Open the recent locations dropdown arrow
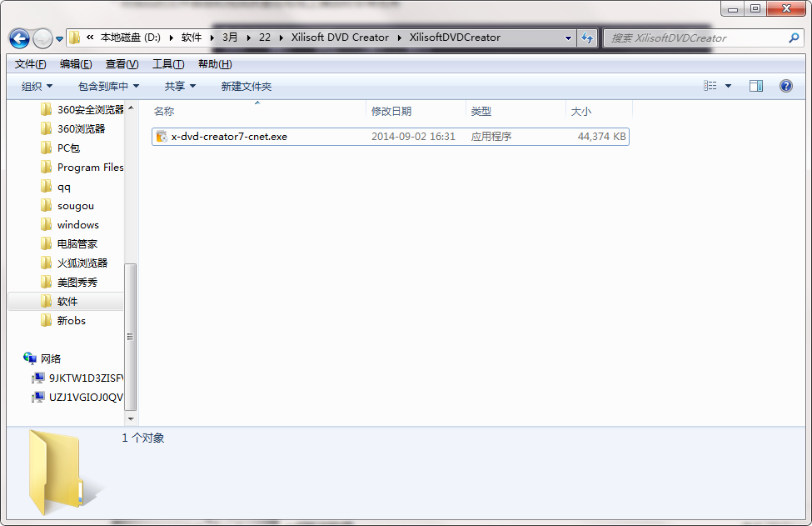 coord(60,39)
